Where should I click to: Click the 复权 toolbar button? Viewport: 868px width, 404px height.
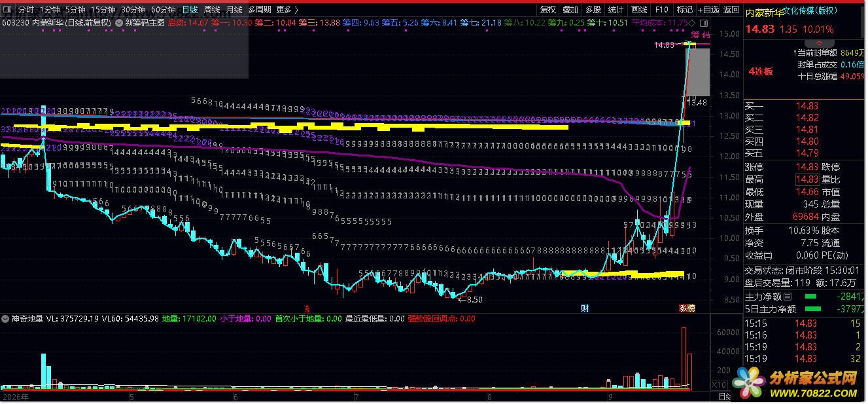click(x=548, y=10)
